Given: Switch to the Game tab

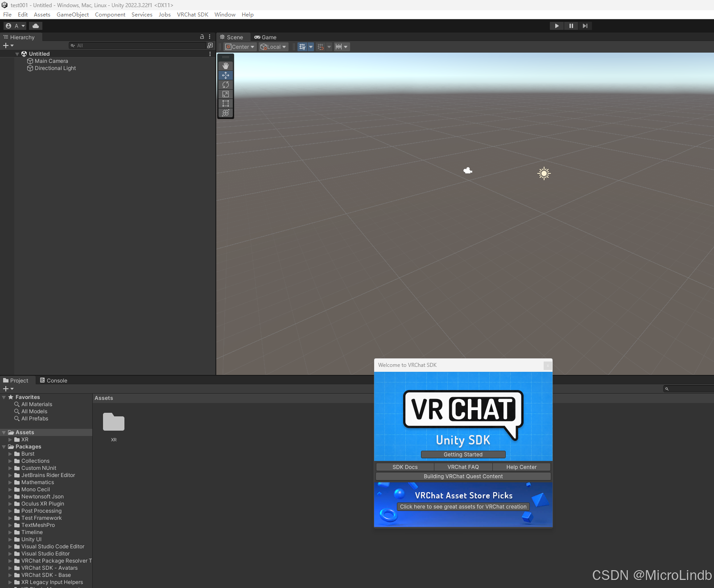Looking at the screenshot, I should [265, 37].
